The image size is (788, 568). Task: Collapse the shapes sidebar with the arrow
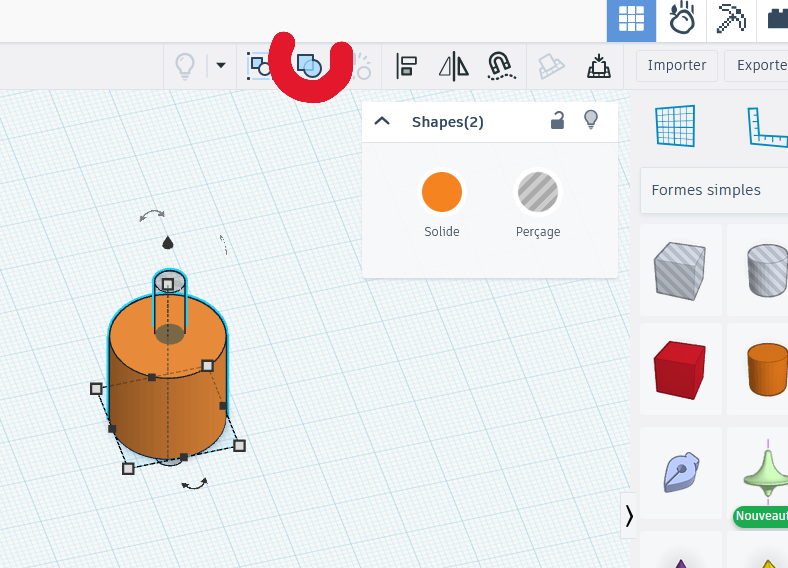pos(629,516)
